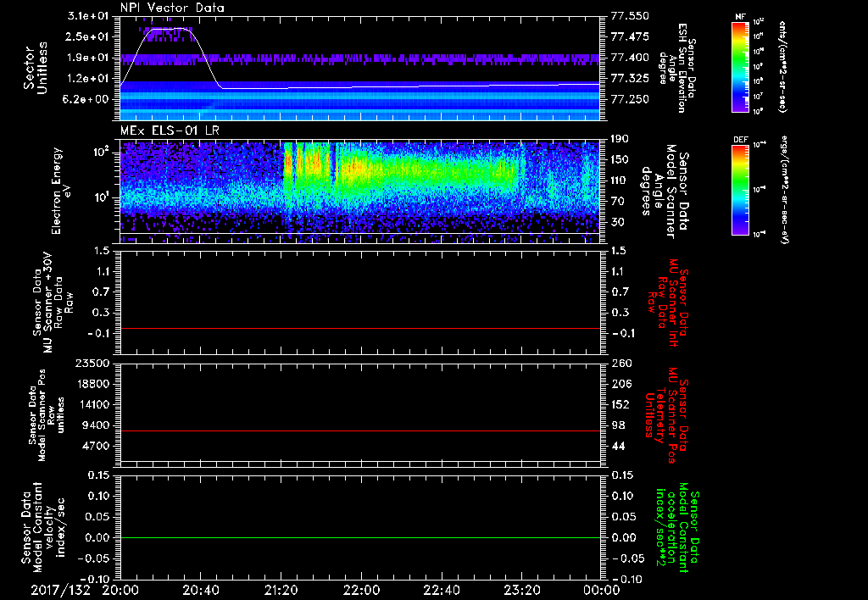Click the 14100 scanner position tick

(93, 404)
